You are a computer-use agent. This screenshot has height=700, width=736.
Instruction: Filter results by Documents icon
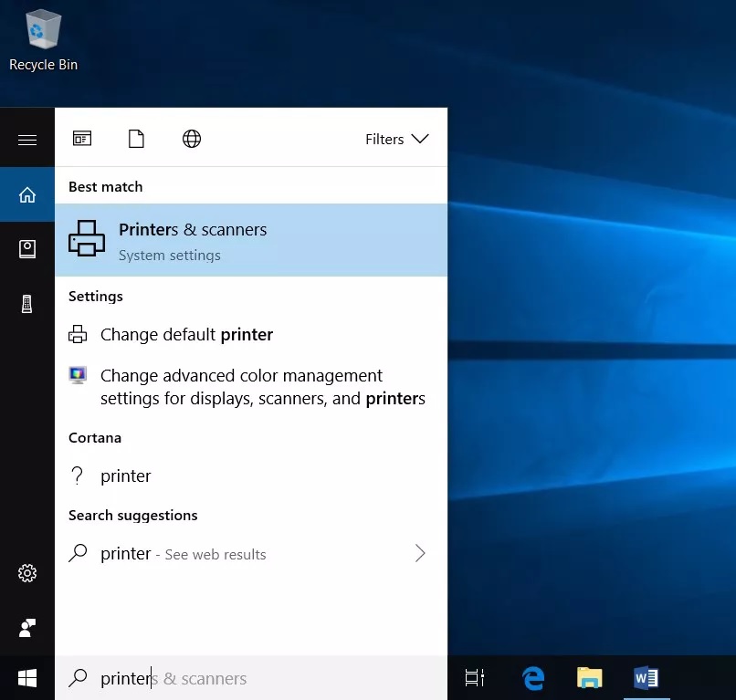click(136, 139)
